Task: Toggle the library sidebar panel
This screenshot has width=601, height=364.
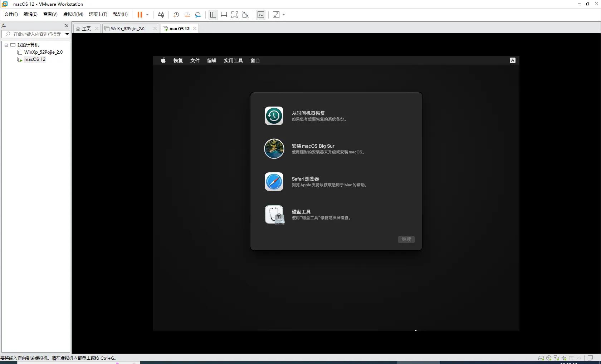Action: [213, 15]
